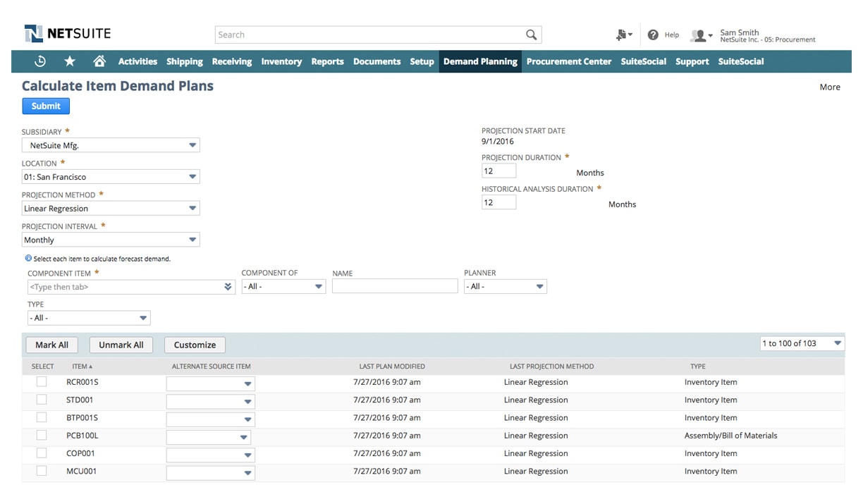
Task: Click the Type column header
Action: (x=698, y=367)
